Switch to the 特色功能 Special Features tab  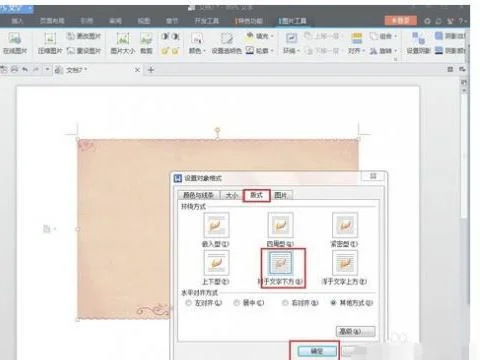click(249, 21)
